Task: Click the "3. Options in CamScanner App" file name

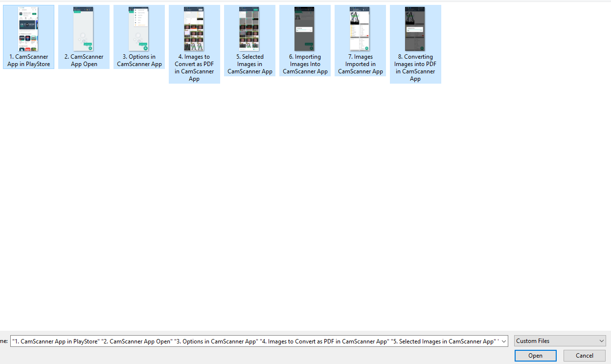Action: click(139, 61)
